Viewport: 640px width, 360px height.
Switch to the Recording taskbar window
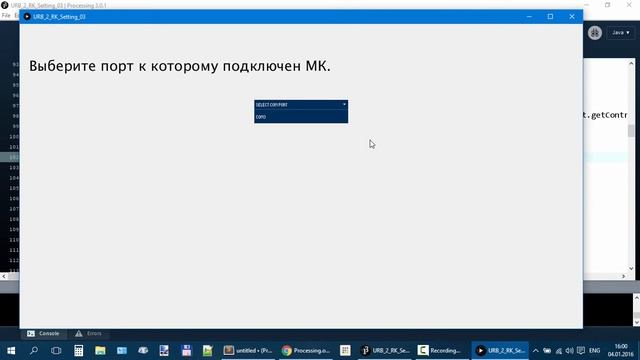(441, 351)
